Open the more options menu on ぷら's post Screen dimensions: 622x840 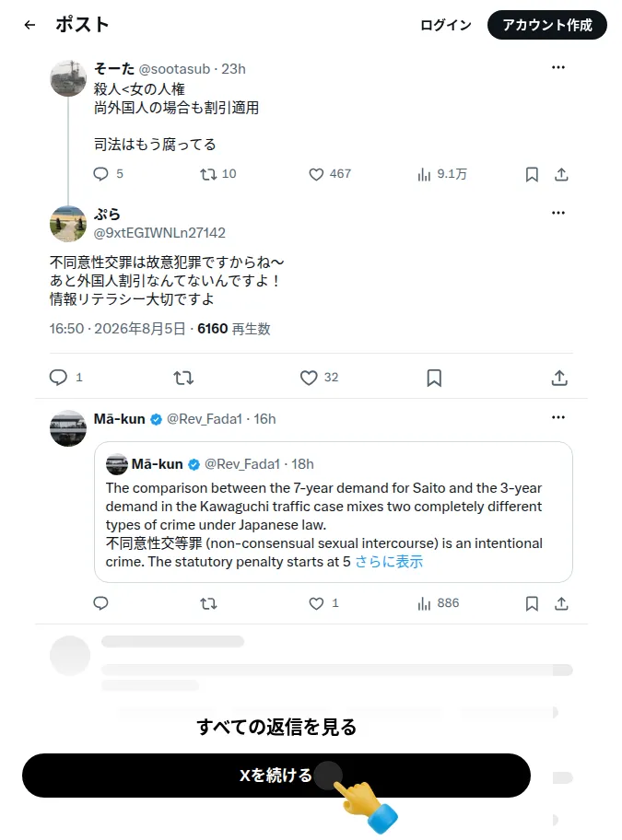click(x=558, y=213)
